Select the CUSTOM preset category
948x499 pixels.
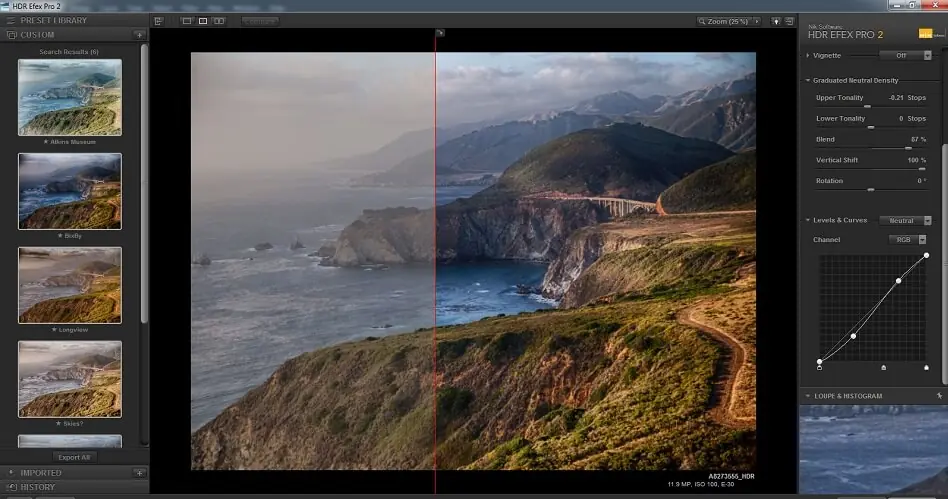point(37,35)
